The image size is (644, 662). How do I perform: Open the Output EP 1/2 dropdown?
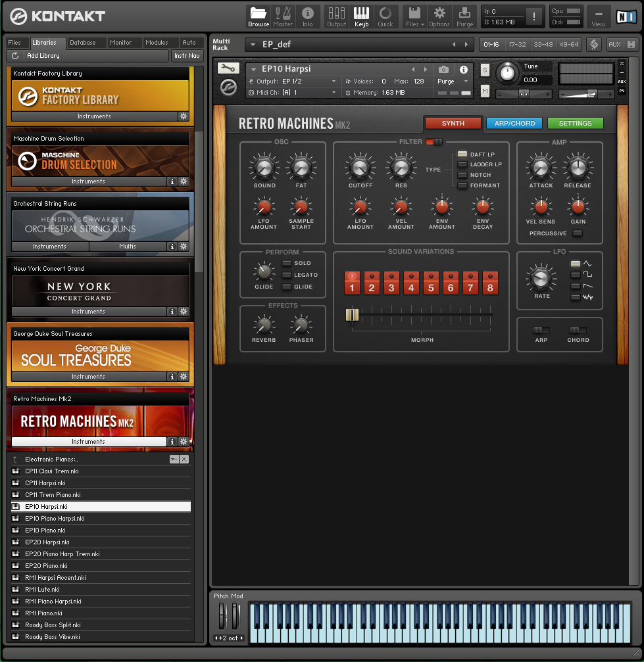click(x=334, y=82)
